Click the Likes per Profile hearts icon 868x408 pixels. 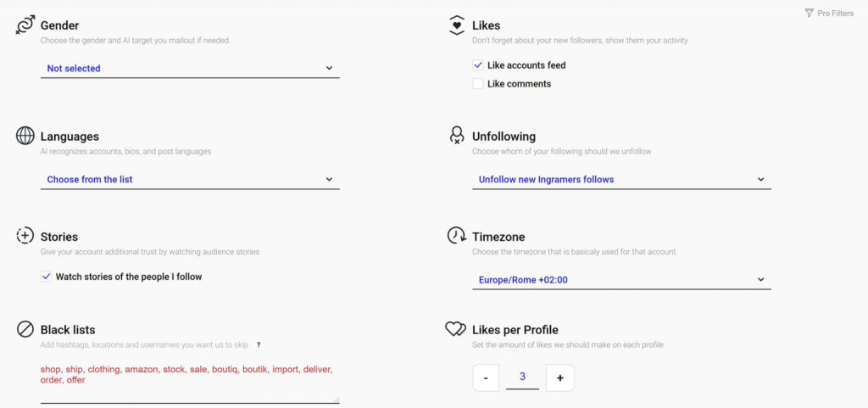coord(456,329)
